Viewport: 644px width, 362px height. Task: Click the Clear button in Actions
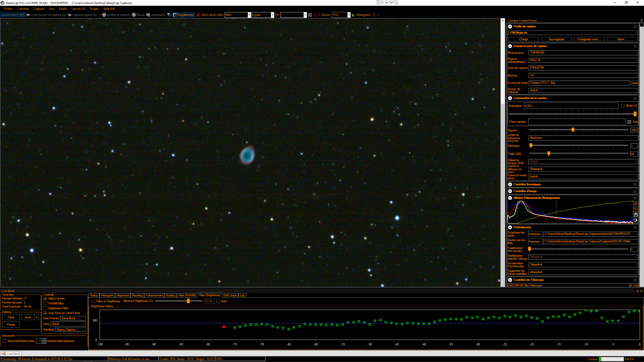click(11, 317)
